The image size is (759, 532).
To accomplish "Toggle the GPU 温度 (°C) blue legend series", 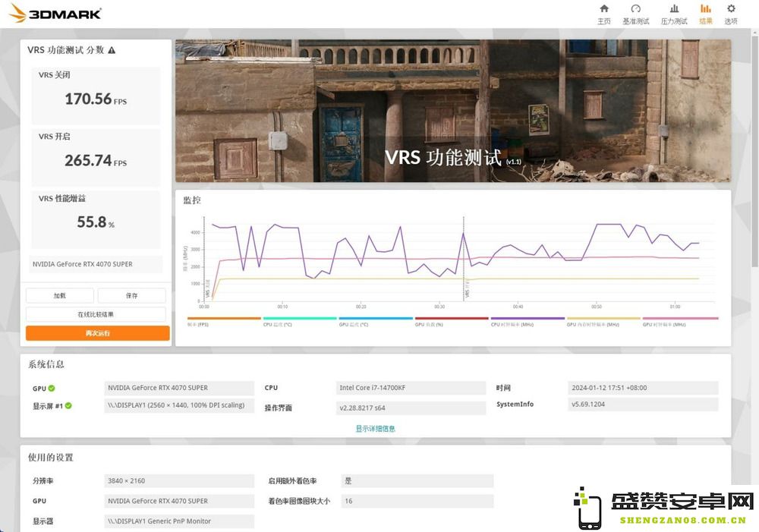I will click(376, 322).
